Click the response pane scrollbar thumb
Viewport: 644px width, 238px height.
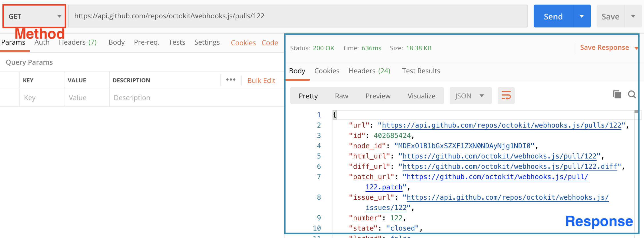pos(636,112)
